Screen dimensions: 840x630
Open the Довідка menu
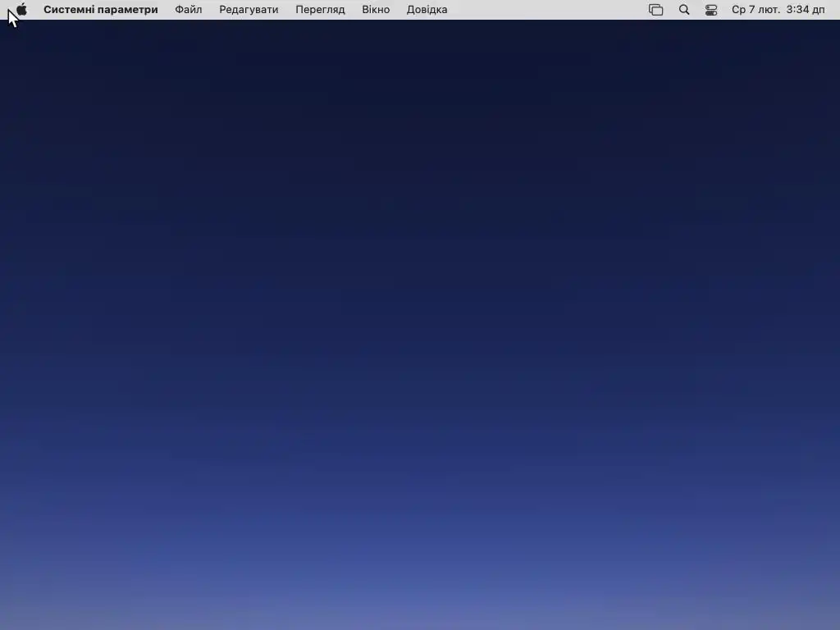[427, 10]
